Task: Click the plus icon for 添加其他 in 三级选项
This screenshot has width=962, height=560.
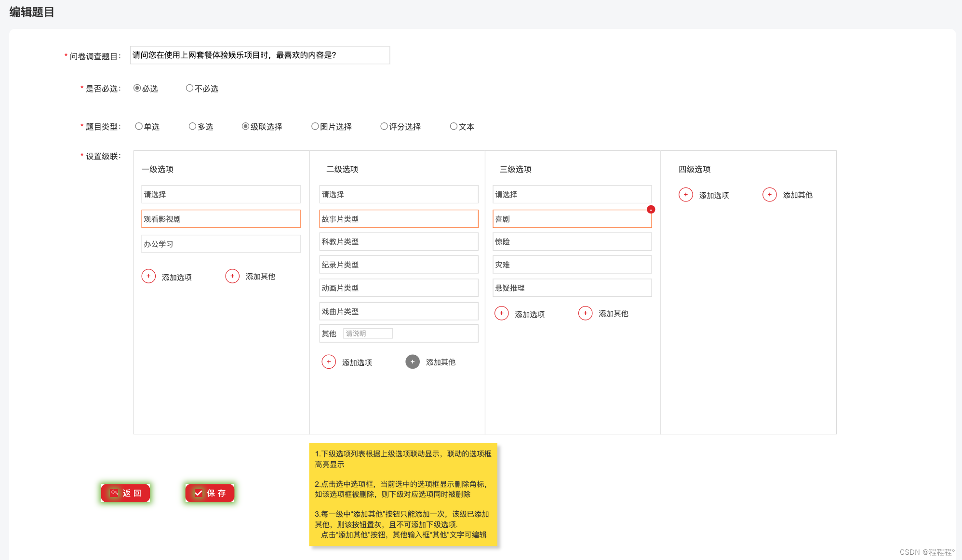Action: pyautogui.click(x=585, y=313)
